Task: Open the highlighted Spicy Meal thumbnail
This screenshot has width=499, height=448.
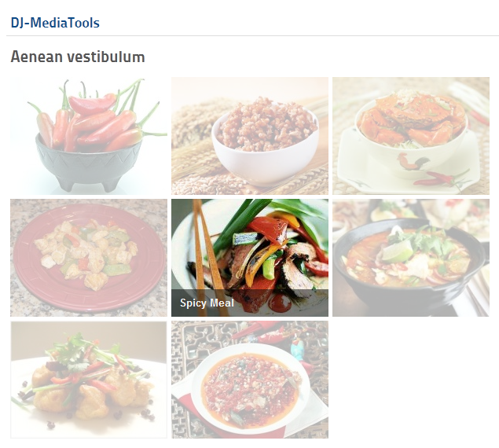Action: coord(250,258)
